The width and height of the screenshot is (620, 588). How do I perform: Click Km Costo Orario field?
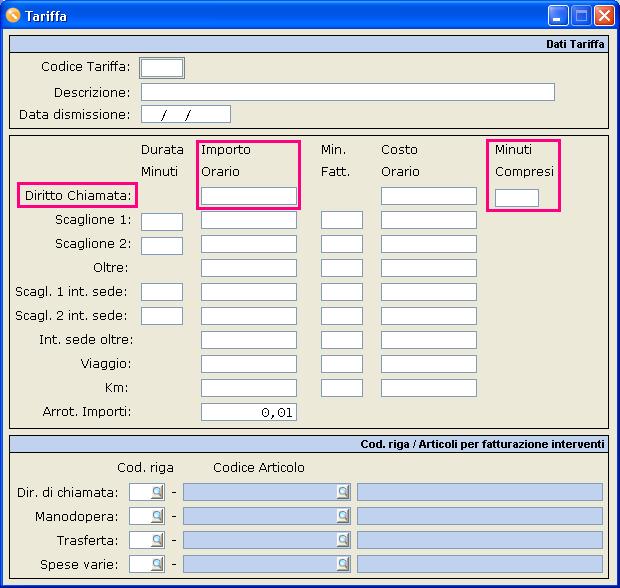point(429,388)
